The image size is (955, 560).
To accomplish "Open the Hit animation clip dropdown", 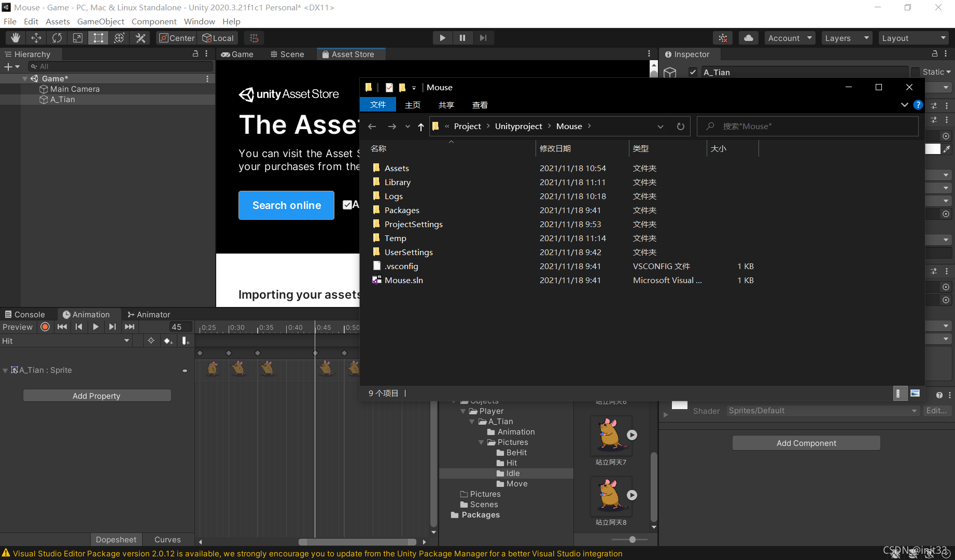I will tap(65, 341).
